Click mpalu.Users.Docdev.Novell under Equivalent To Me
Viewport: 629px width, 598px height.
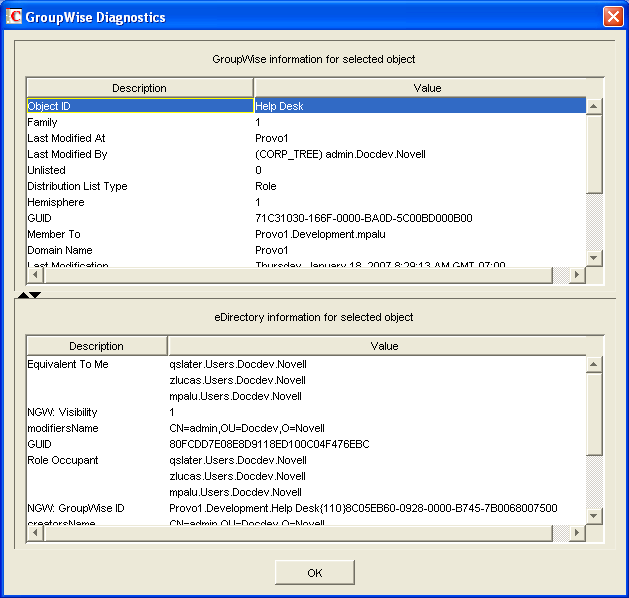pyautogui.click(x=235, y=396)
